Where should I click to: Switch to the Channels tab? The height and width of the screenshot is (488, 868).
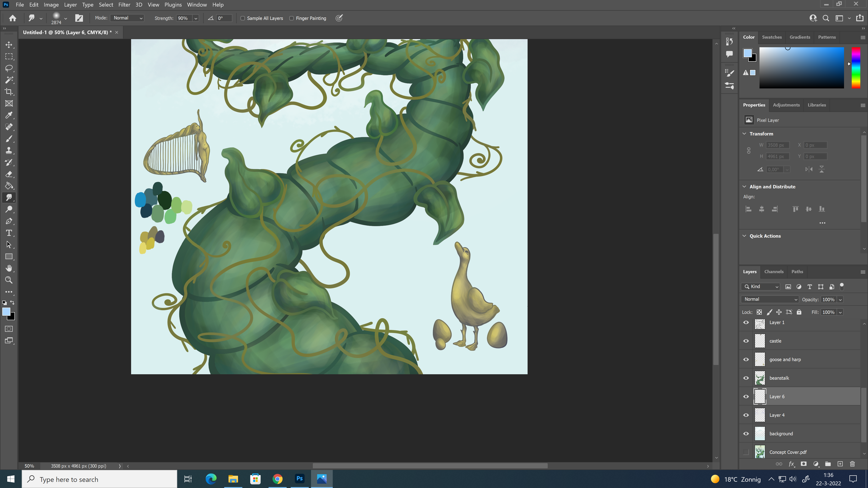click(774, 272)
